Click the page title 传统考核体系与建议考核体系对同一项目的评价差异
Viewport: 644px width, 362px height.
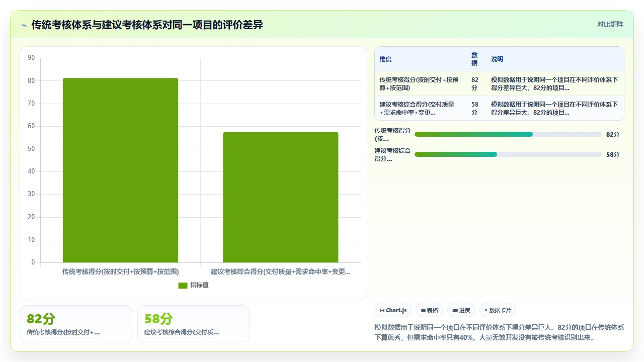[147, 25]
